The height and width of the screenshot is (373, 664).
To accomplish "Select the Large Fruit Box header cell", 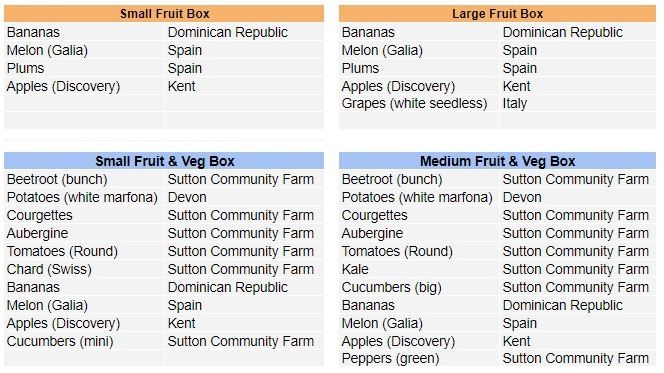I will (x=497, y=14).
